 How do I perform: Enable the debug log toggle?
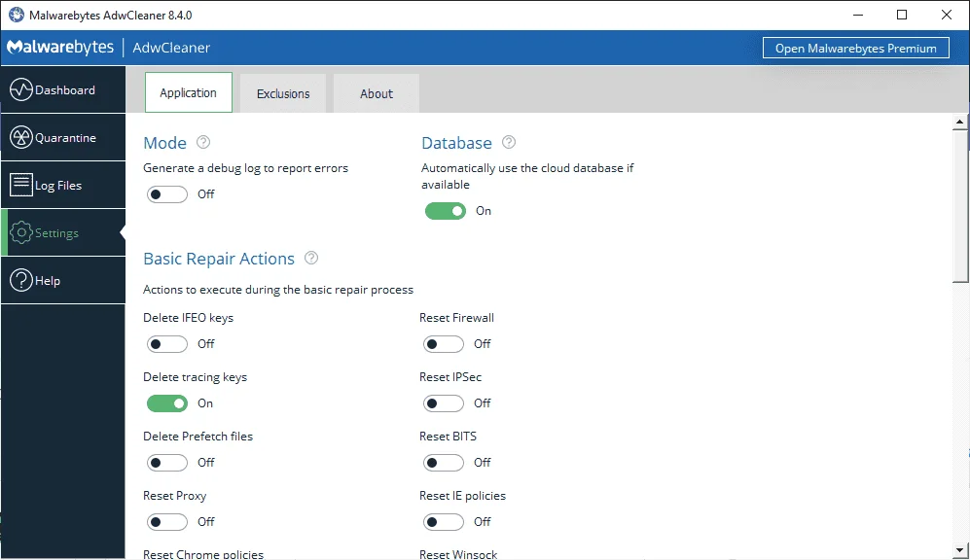coord(167,194)
